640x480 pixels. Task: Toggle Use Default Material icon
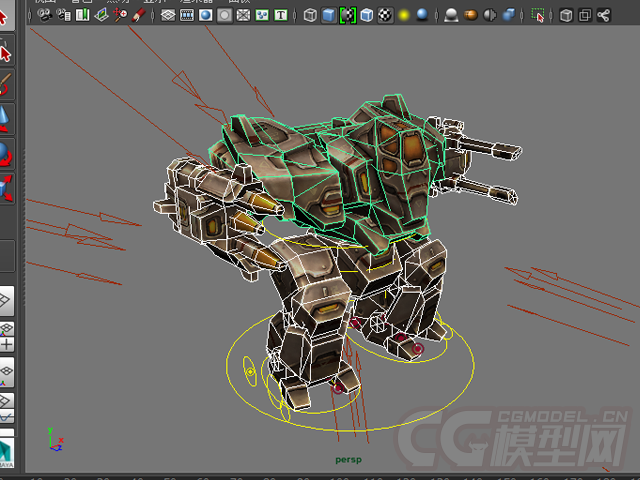coord(348,16)
